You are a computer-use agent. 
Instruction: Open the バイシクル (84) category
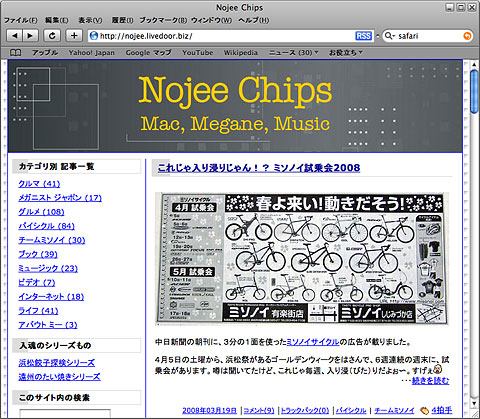46,226
